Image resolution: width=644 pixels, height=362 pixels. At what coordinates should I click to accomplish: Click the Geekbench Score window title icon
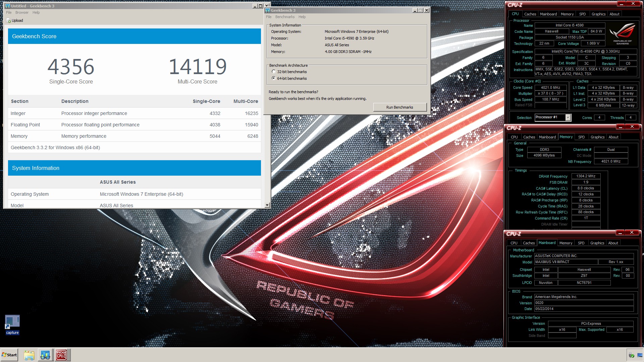pos(8,6)
